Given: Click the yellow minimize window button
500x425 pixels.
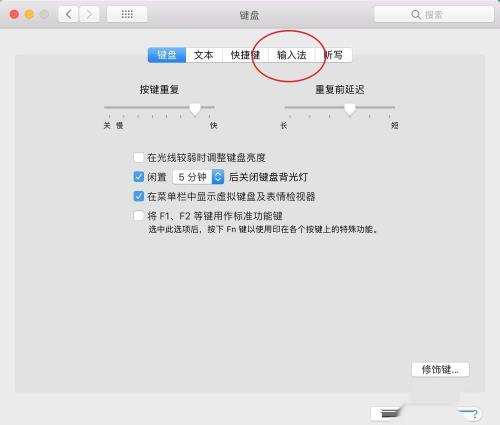Looking at the screenshot, I should click(29, 14).
